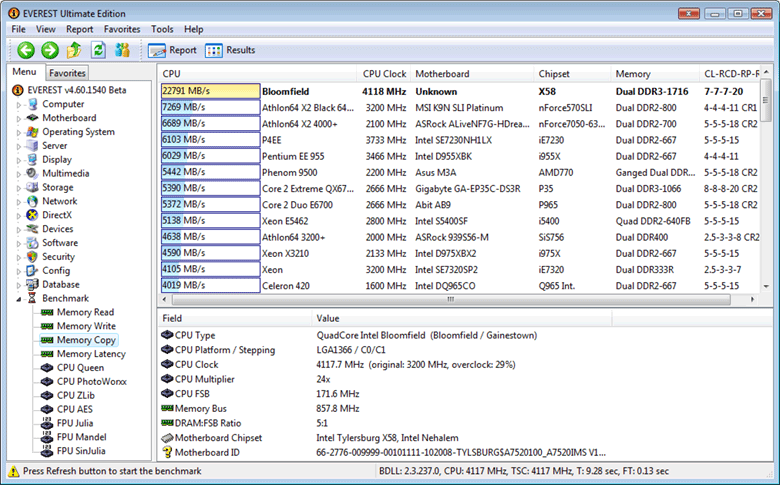Open the Help menu
Screen dimensions: 780x485
(194, 29)
